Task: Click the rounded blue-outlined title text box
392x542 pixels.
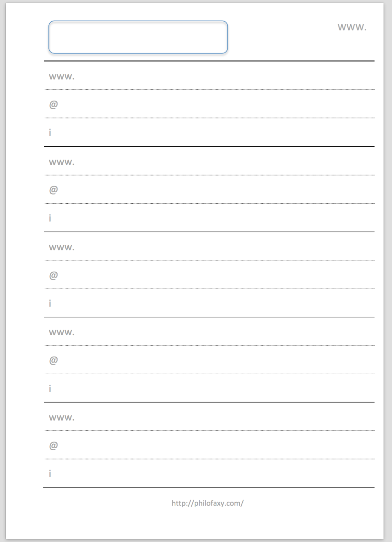Action: tap(138, 37)
